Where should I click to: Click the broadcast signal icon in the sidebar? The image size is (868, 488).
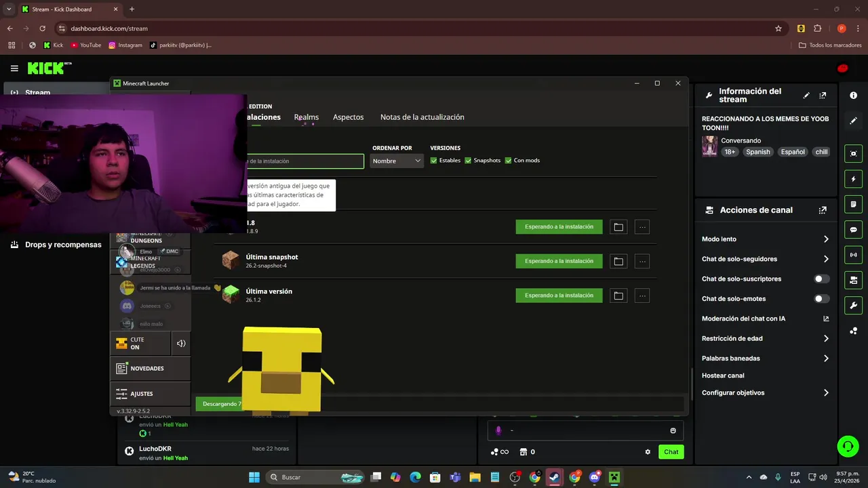click(853, 255)
